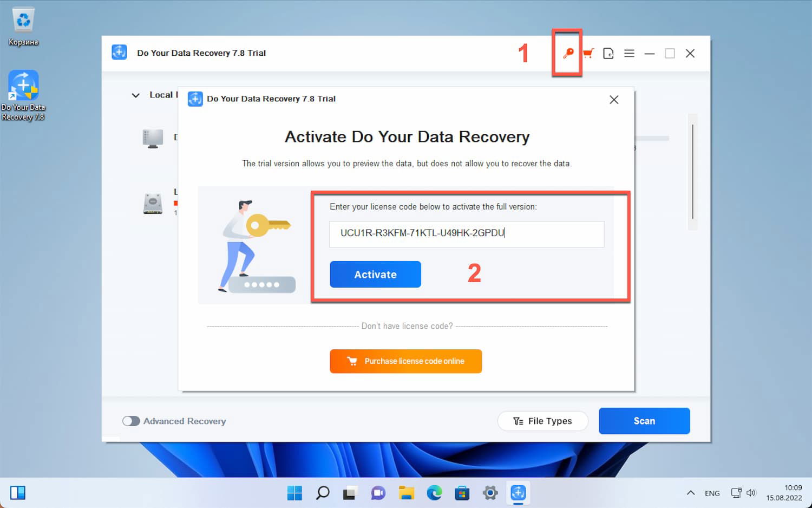
Task: Click the Do Your Data Recovery icon on the taskbar
Action: tap(518, 493)
